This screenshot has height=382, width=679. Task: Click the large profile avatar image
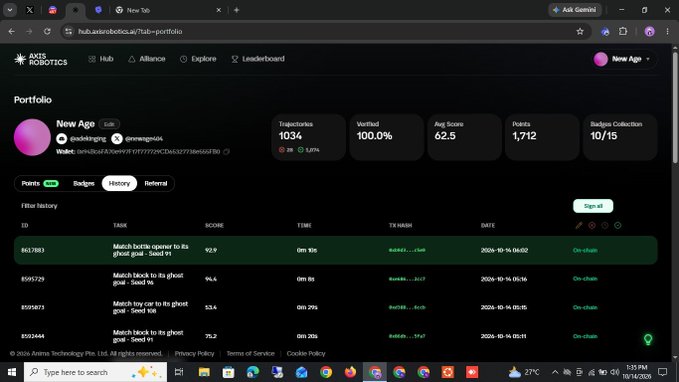pos(32,137)
